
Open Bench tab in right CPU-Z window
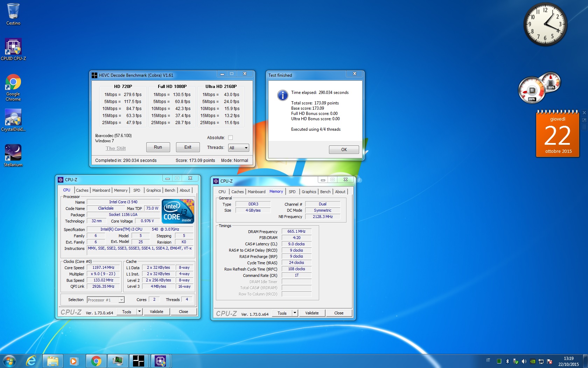(x=325, y=192)
